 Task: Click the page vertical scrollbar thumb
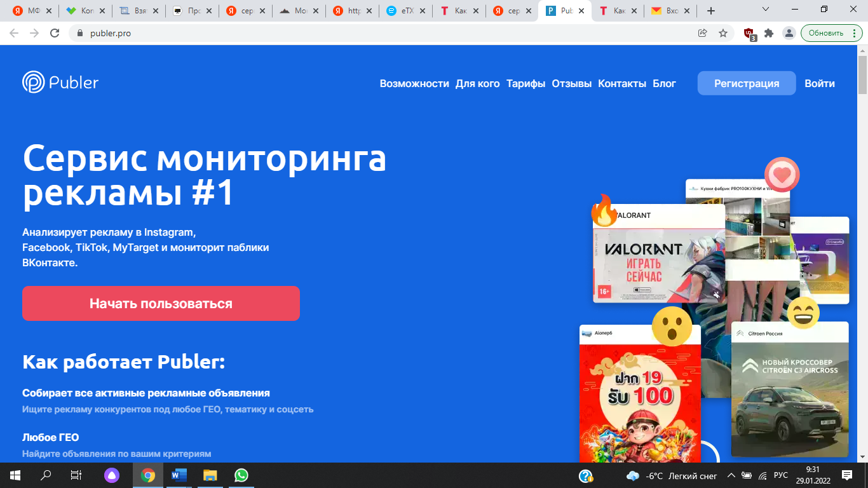[862, 75]
